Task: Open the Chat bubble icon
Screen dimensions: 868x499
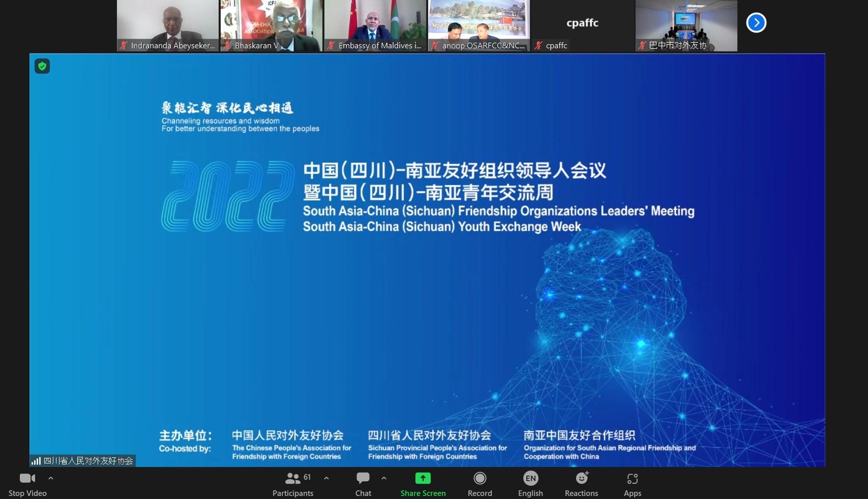Action: pos(363,478)
